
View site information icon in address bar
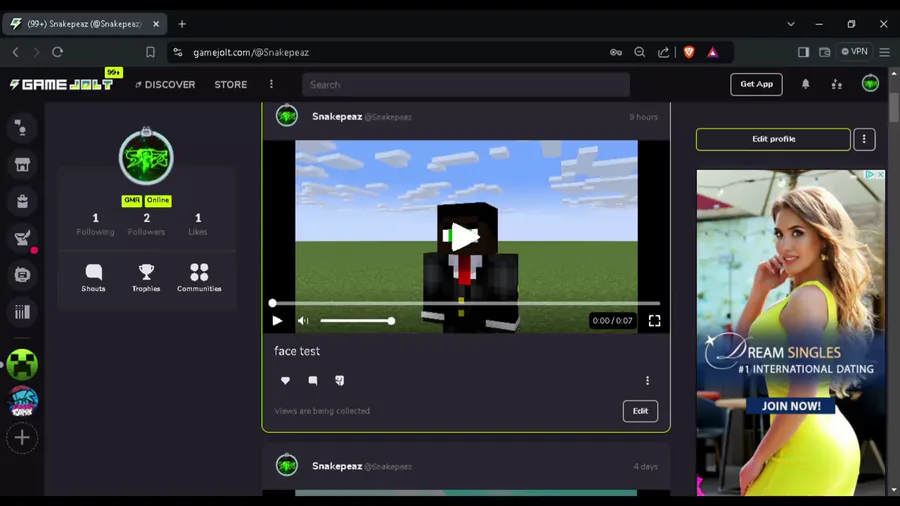coord(178,52)
